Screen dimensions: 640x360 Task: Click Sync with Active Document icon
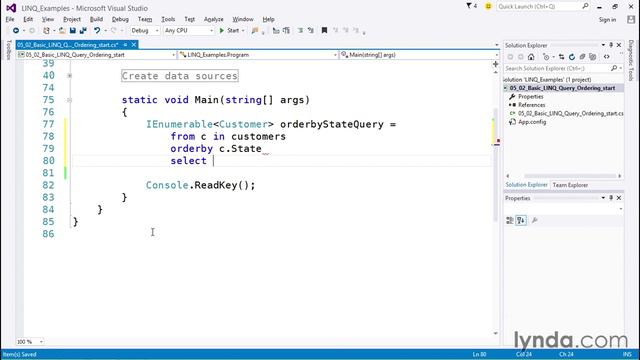click(x=562, y=57)
